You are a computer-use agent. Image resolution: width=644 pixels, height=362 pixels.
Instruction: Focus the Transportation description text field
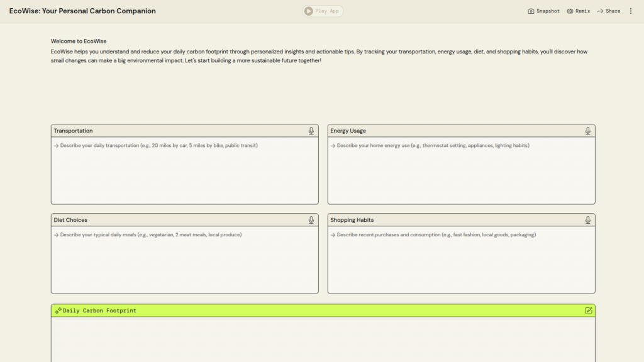184,170
